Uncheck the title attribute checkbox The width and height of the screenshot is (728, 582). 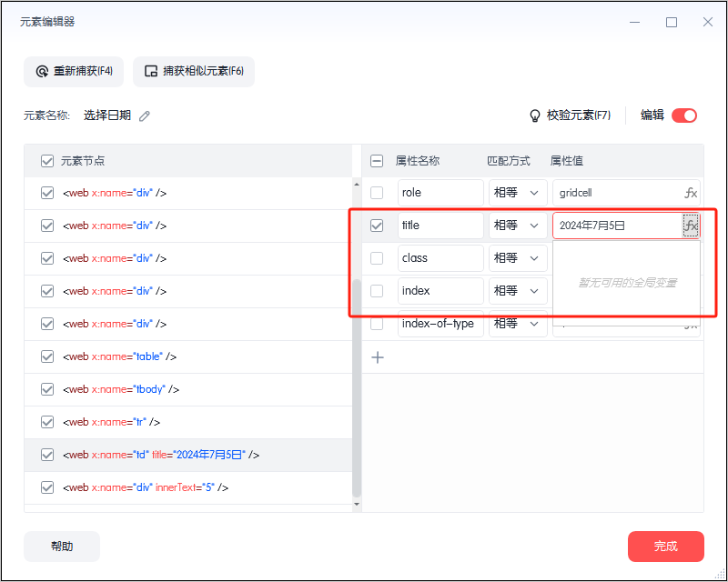tap(377, 226)
